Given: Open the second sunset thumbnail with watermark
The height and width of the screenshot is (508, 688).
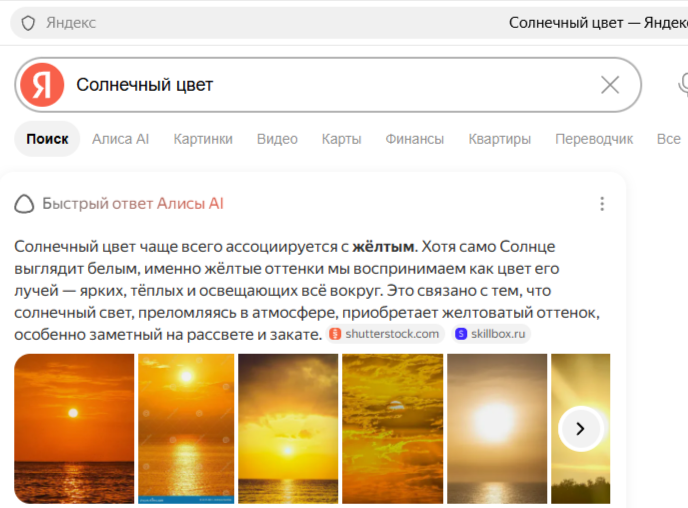Looking at the screenshot, I should [x=186, y=429].
